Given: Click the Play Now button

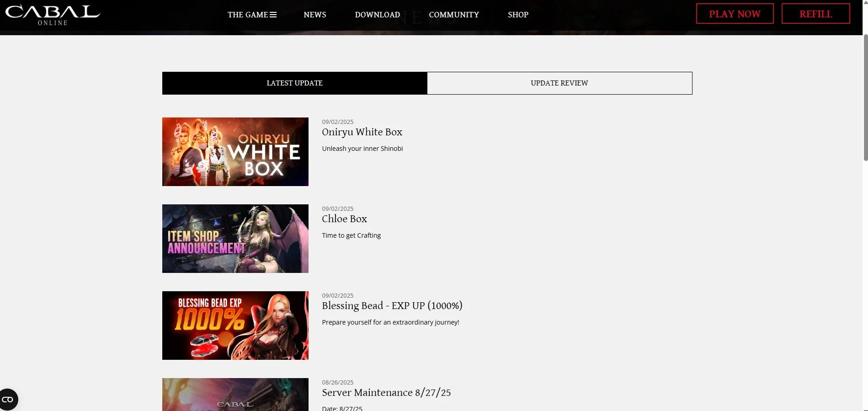Looking at the screenshot, I should [735, 14].
